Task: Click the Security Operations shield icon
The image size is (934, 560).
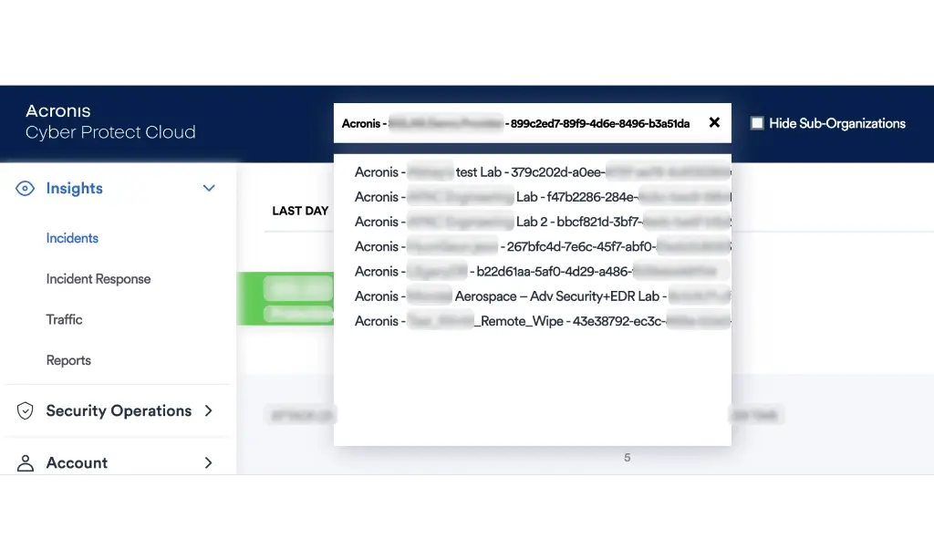Action: pyautogui.click(x=25, y=410)
